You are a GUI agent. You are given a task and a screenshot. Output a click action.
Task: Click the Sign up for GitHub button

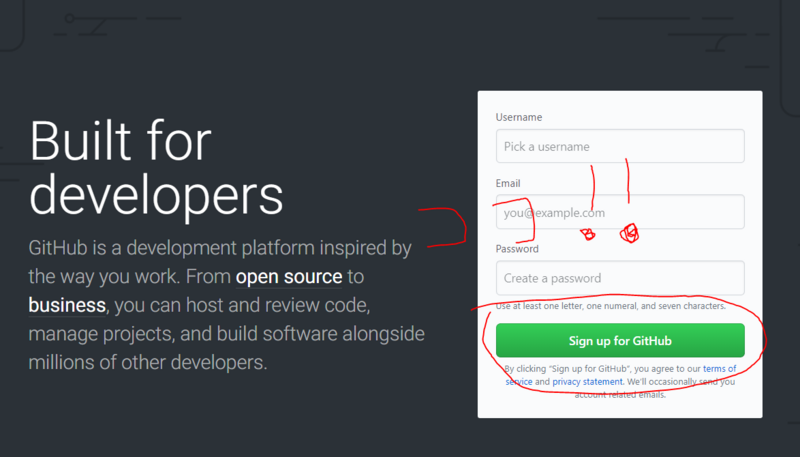coord(620,340)
